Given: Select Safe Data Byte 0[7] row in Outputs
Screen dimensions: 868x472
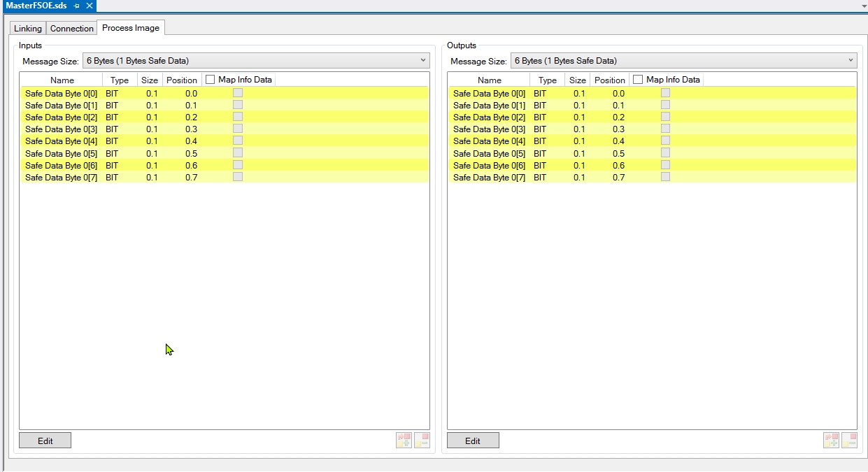Looking at the screenshot, I should pos(489,178).
